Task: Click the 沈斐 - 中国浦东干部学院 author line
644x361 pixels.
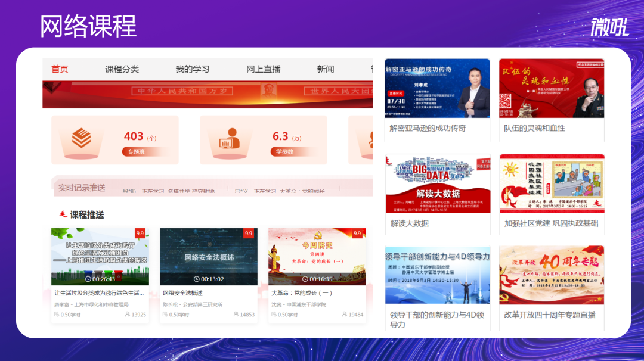Action: click(299, 304)
